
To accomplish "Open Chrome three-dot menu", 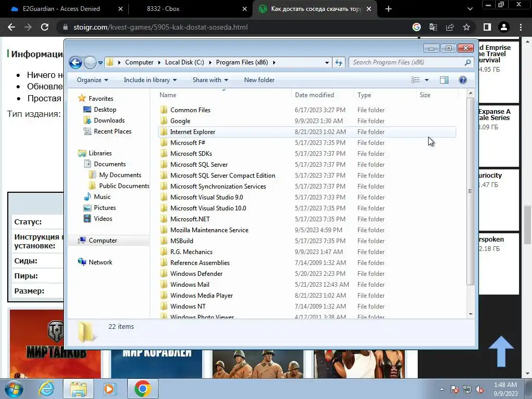I will (521, 27).
